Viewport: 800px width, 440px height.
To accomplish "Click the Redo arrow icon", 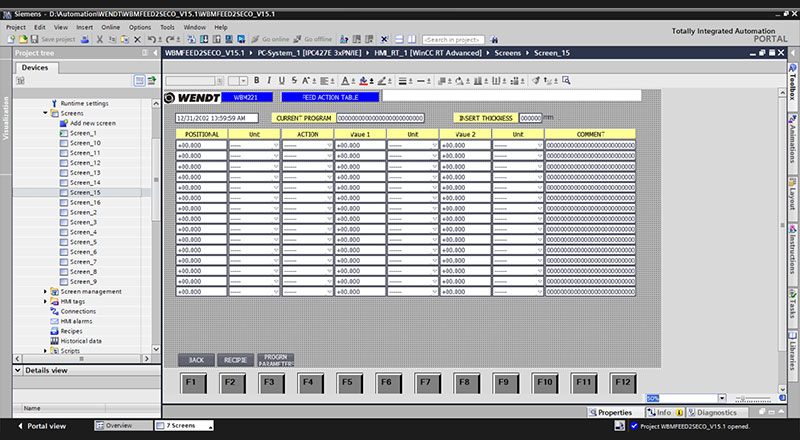I will (x=170, y=39).
